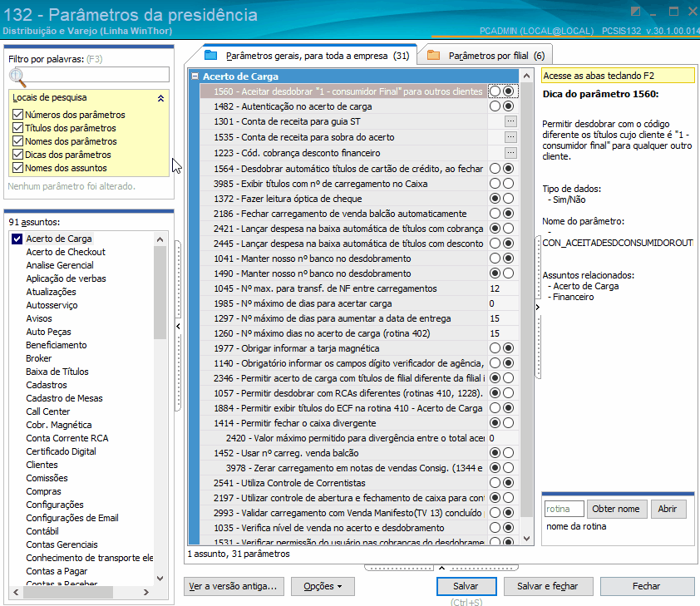Open the orange folder icon of Parâmetros por filial
The width and height of the screenshot is (700, 606).
(433, 56)
